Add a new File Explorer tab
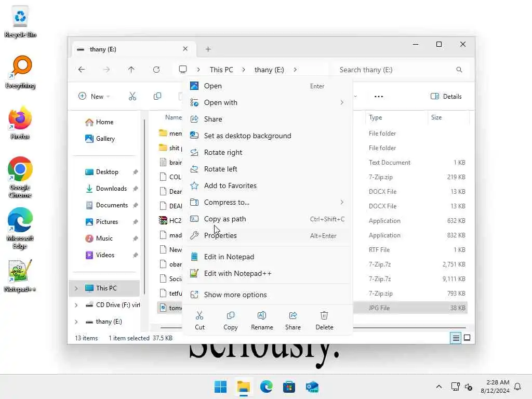532x399 pixels. tap(208, 49)
